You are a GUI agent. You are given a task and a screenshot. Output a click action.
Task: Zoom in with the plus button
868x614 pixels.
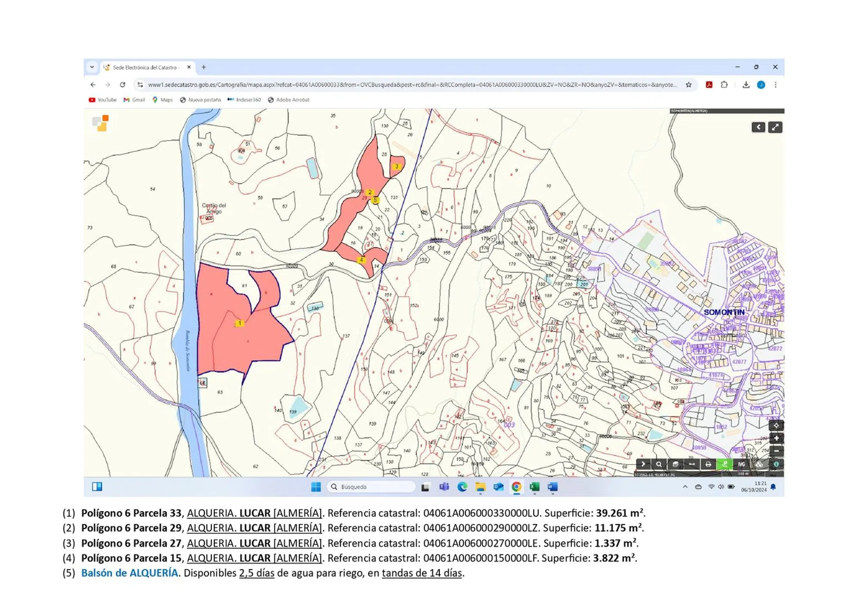click(776, 438)
